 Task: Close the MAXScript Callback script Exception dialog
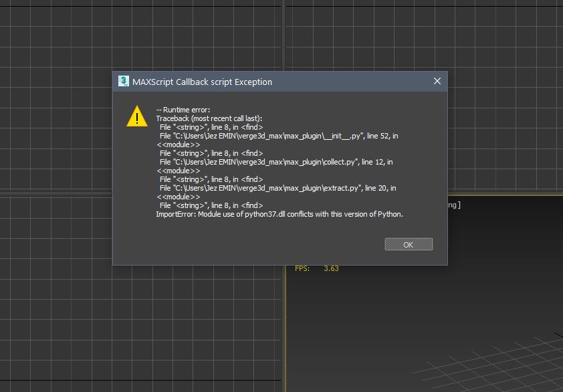(437, 81)
